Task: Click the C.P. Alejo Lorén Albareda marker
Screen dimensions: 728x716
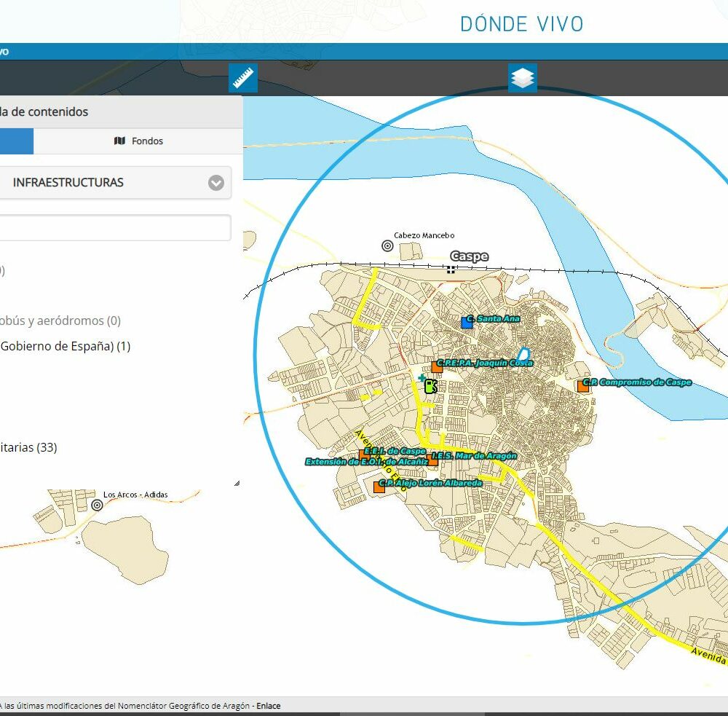Action: (379, 487)
